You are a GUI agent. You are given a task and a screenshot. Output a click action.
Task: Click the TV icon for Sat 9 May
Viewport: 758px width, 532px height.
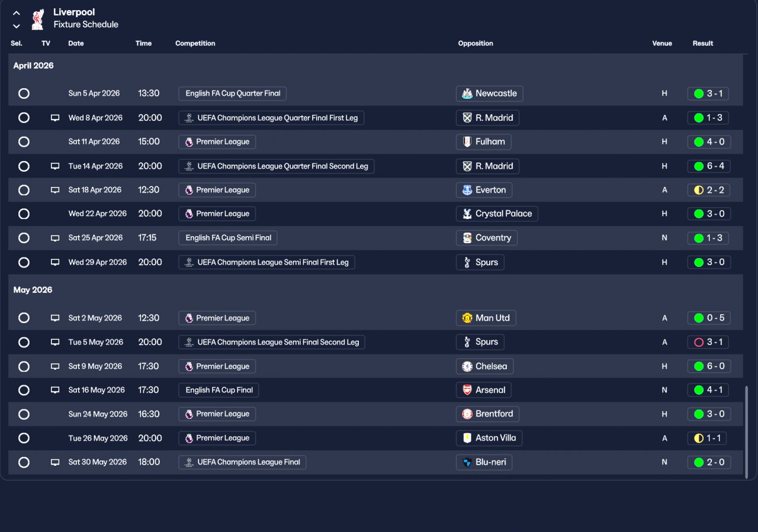tap(55, 366)
